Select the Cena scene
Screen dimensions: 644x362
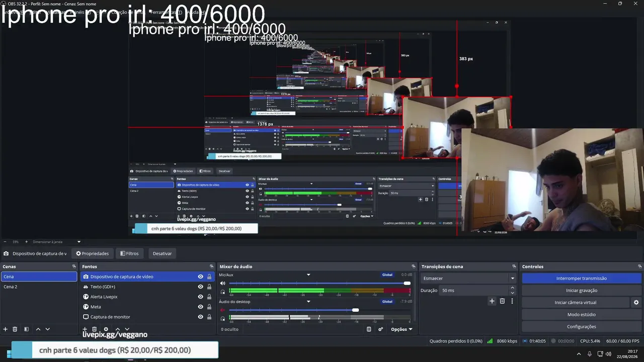click(x=39, y=277)
